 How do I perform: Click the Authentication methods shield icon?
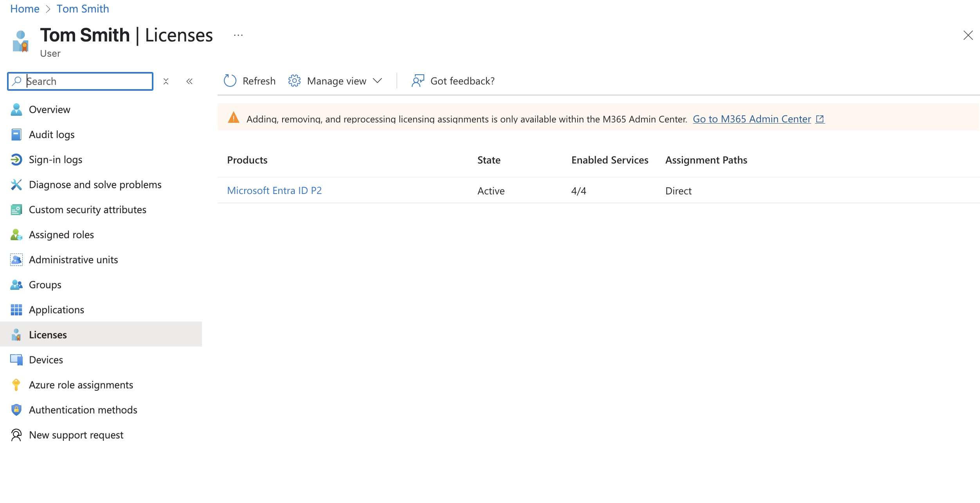[16, 410]
